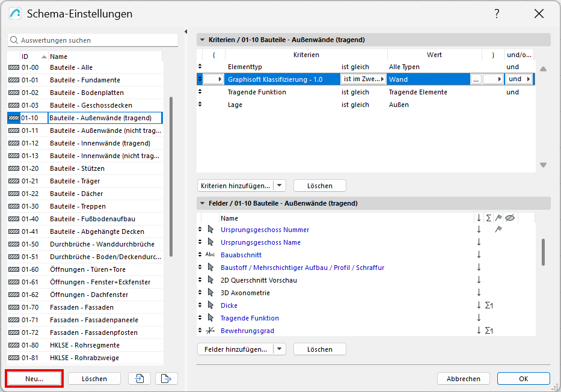Click the OK button
This screenshot has width=561, height=392.
(523, 379)
